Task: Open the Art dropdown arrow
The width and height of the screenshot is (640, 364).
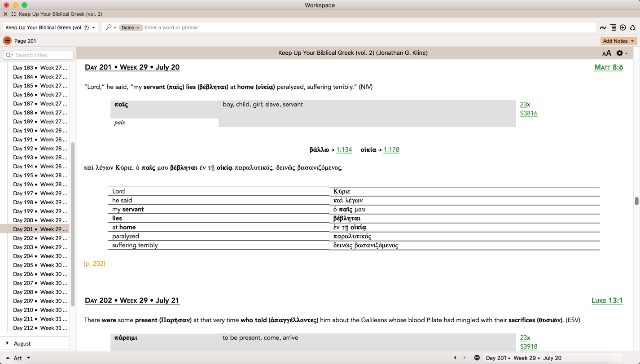Action: pos(28,358)
